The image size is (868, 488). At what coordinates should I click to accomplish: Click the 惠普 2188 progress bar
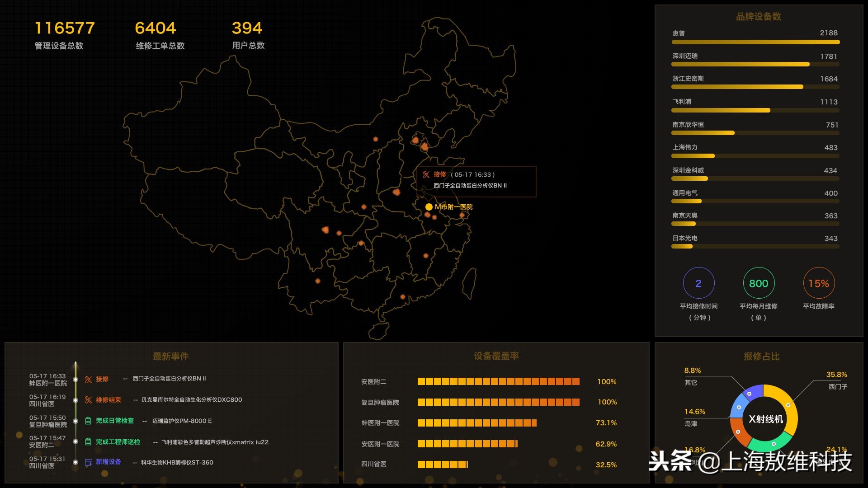[x=755, y=41]
